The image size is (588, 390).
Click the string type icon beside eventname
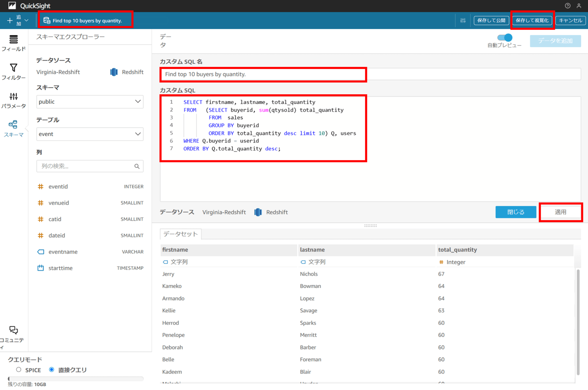pyautogui.click(x=41, y=252)
